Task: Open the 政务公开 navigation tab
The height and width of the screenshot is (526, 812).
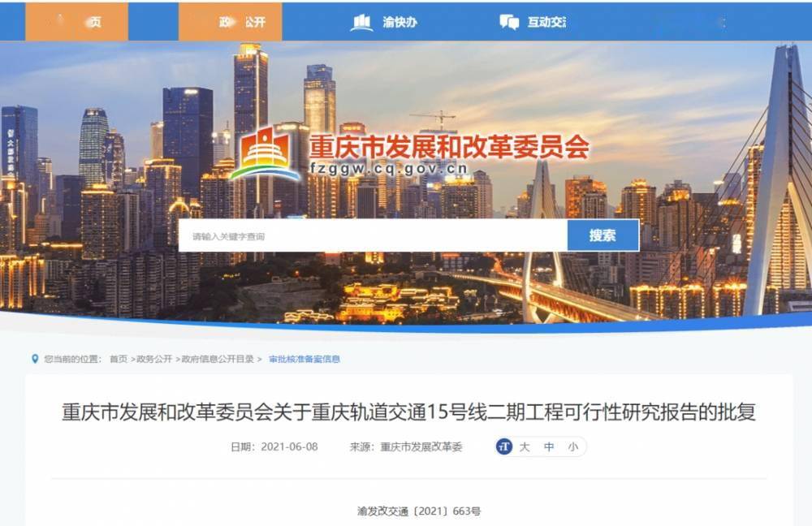Action: [x=231, y=22]
